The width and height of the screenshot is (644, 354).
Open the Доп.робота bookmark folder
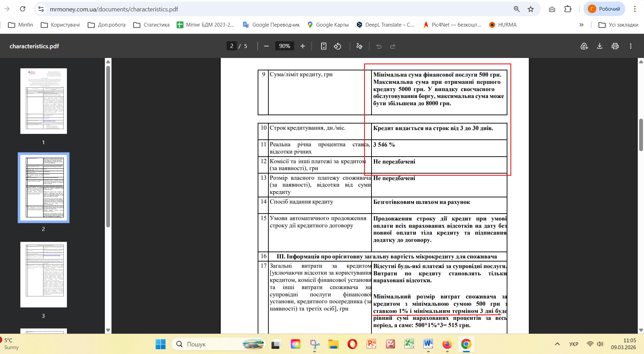[x=107, y=25]
